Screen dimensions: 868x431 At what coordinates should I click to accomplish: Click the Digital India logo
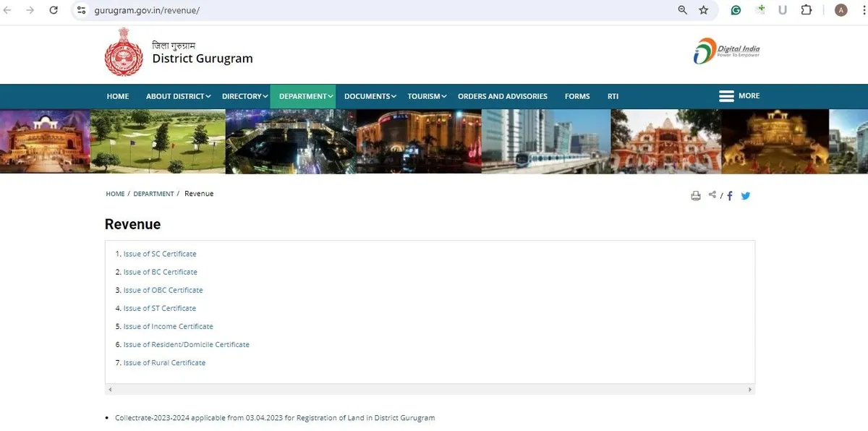[726, 52]
